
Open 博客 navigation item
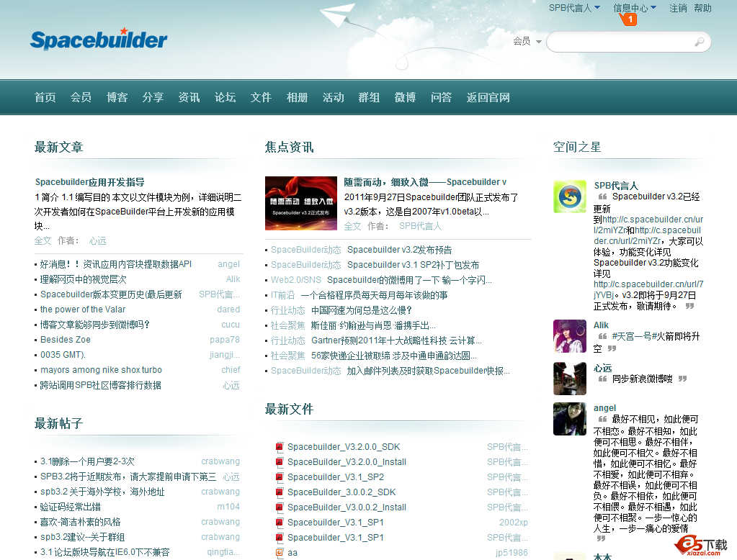(117, 97)
